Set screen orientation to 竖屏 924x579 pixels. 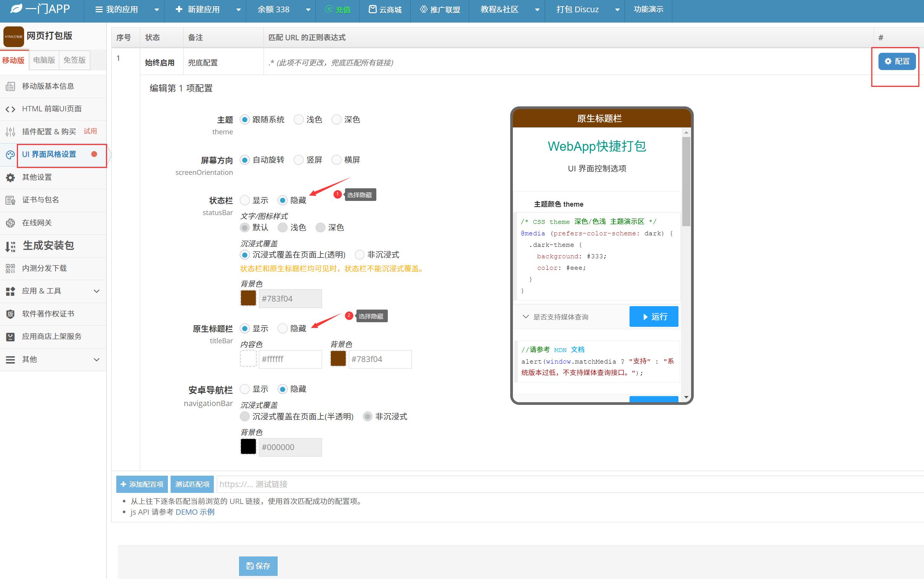298,160
